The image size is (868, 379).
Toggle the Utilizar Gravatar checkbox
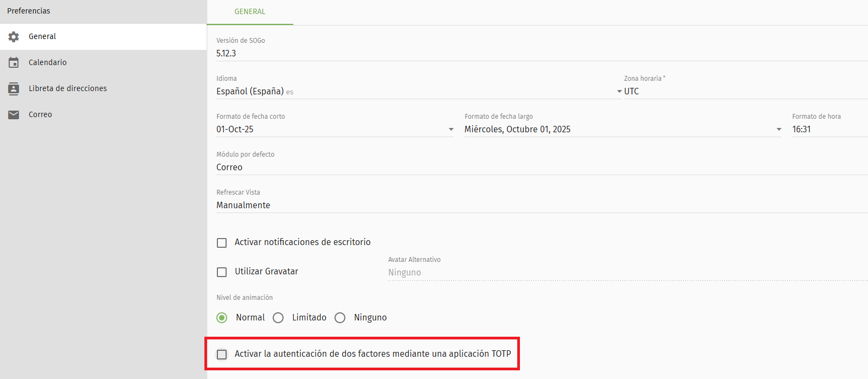pos(222,272)
